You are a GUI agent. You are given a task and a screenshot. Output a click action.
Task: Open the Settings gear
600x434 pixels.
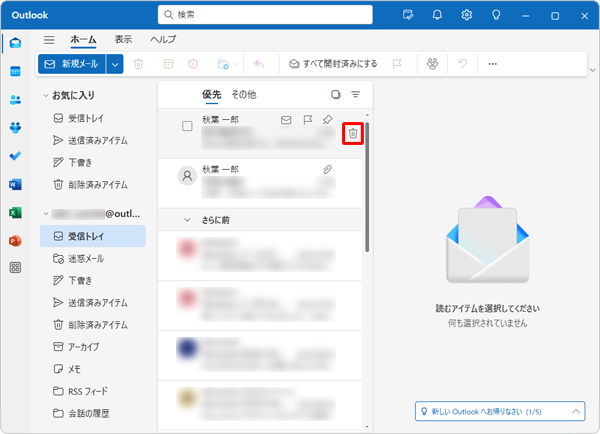pos(466,15)
